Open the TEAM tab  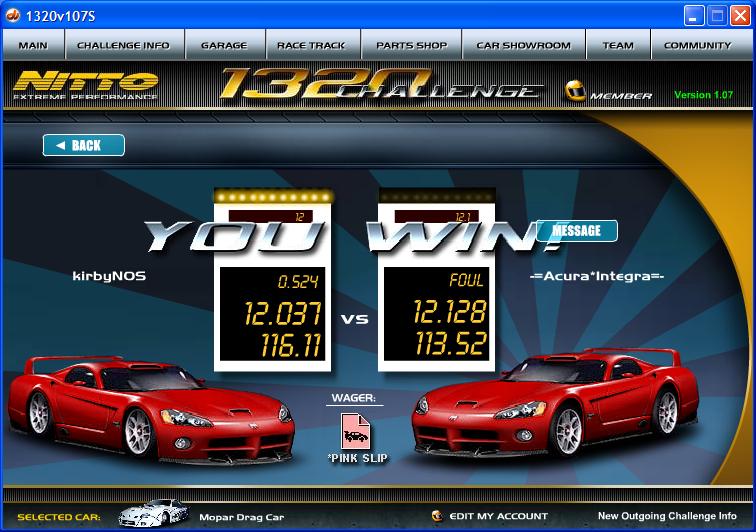point(618,45)
